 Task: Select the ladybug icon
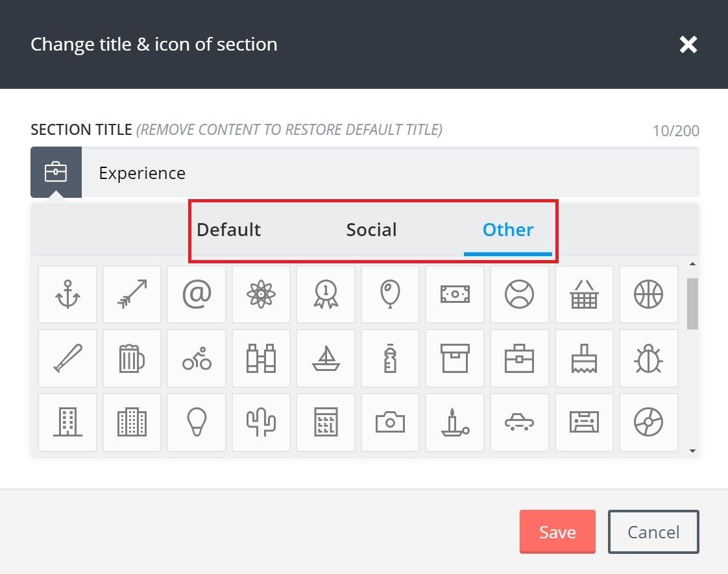click(648, 358)
